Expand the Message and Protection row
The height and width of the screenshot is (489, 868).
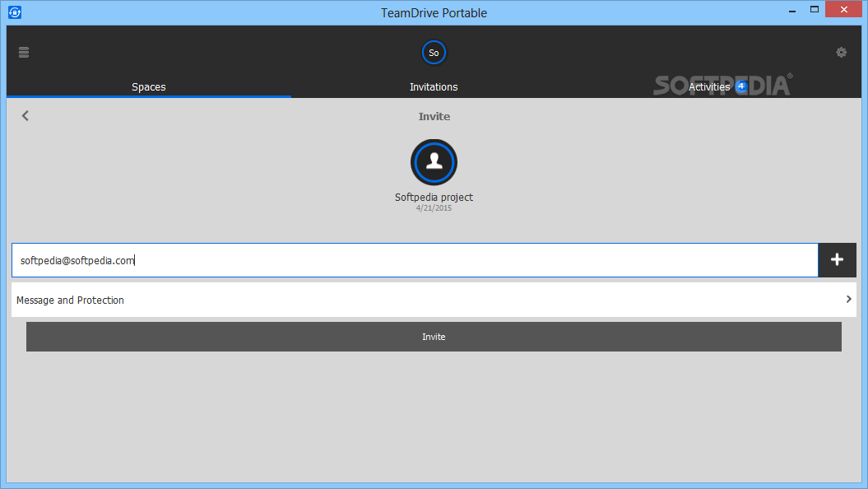click(x=434, y=300)
